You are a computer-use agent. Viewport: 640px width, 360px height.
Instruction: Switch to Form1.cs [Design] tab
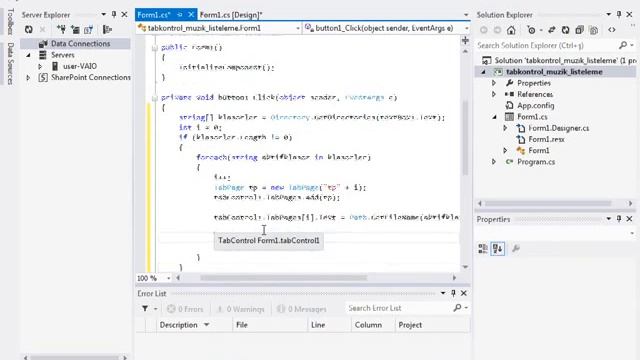pyautogui.click(x=231, y=15)
